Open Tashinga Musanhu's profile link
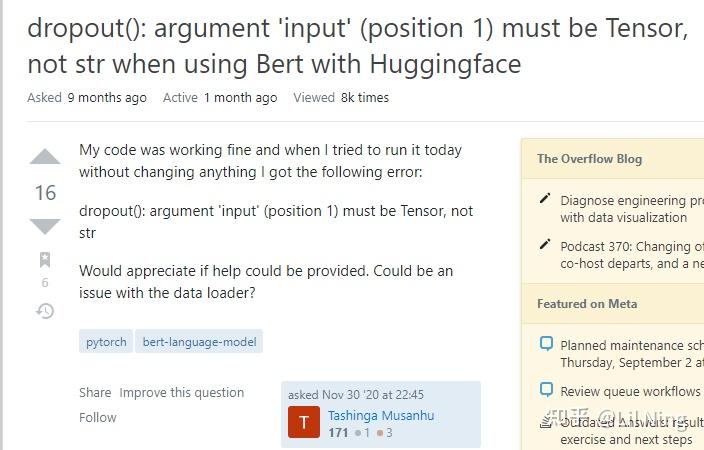 tap(381, 415)
